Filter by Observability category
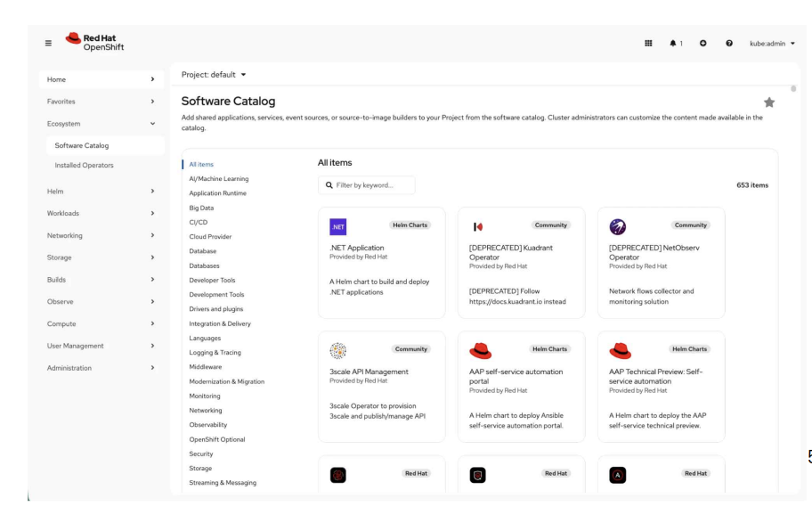Screen dimensions: 812x515 207,425
